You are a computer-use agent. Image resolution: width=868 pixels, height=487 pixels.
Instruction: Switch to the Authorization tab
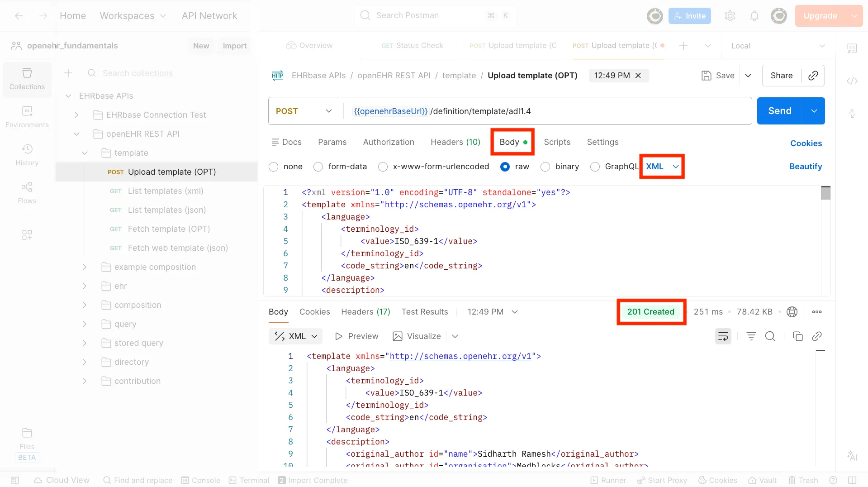389,142
